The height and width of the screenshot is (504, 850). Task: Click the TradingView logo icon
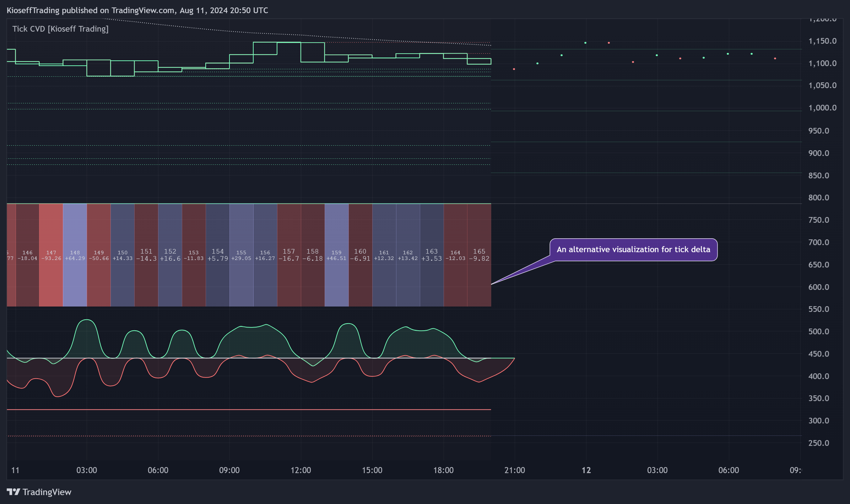[13, 492]
